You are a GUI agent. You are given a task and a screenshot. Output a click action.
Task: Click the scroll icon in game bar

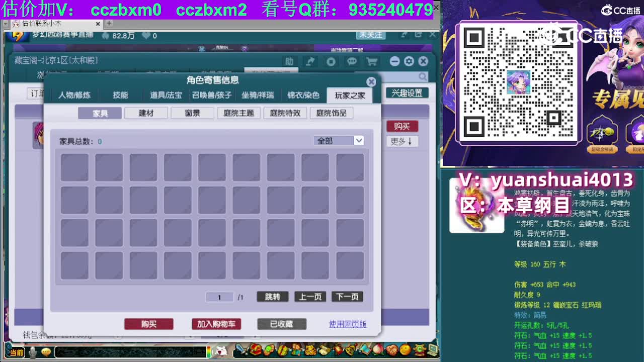coord(325,349)
